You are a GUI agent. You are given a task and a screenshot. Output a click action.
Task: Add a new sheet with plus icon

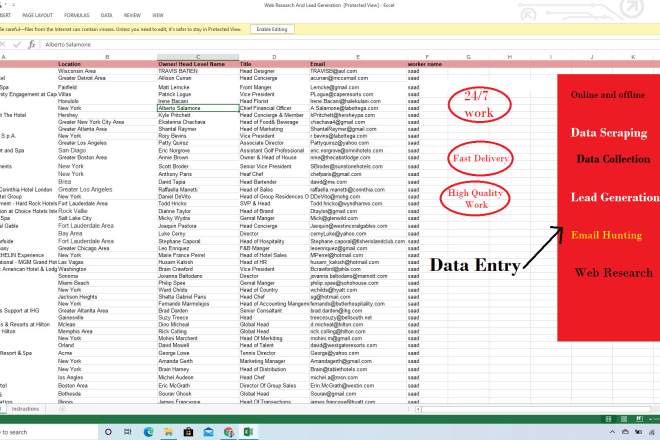pos(62,409)
